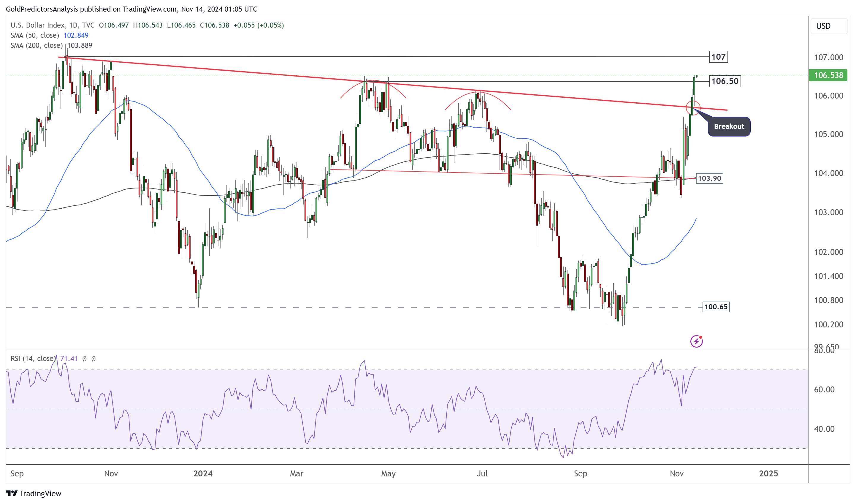
Task: Select the RSI (14, close) indicator legend
Action: pos(33,359)
